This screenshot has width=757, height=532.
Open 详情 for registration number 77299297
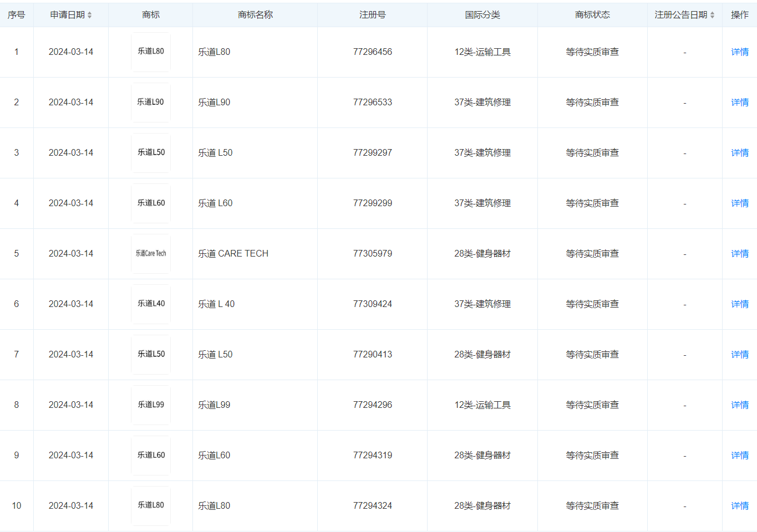[x=739, y=153]
